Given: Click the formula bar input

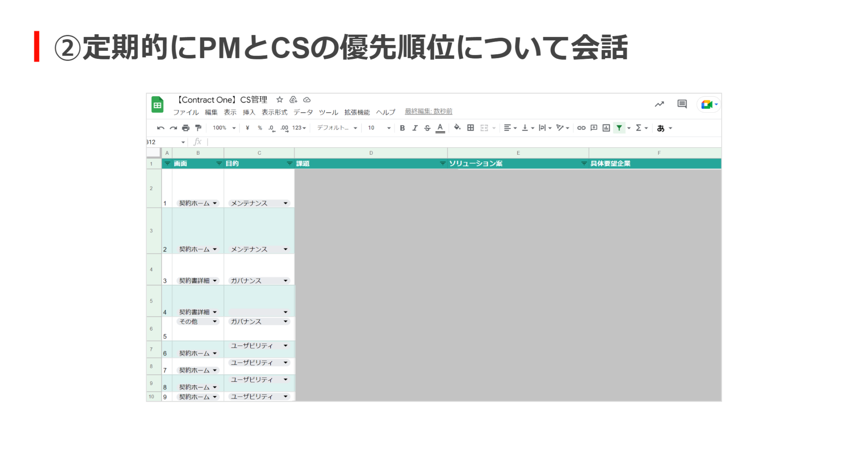Looking at the screenshot, I should point(381,142).
